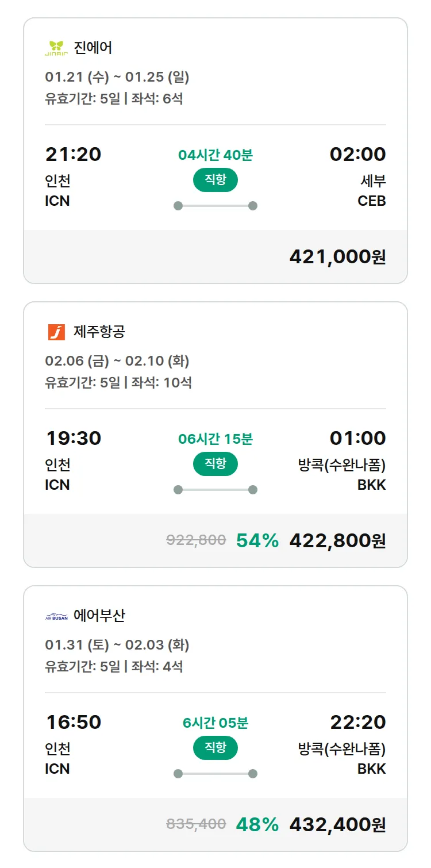Image resolution: width=431 pixels, height=868 pixels.
Task: Click the 22:20 Bangkok arrival time
Action: [x=357, y=722]
